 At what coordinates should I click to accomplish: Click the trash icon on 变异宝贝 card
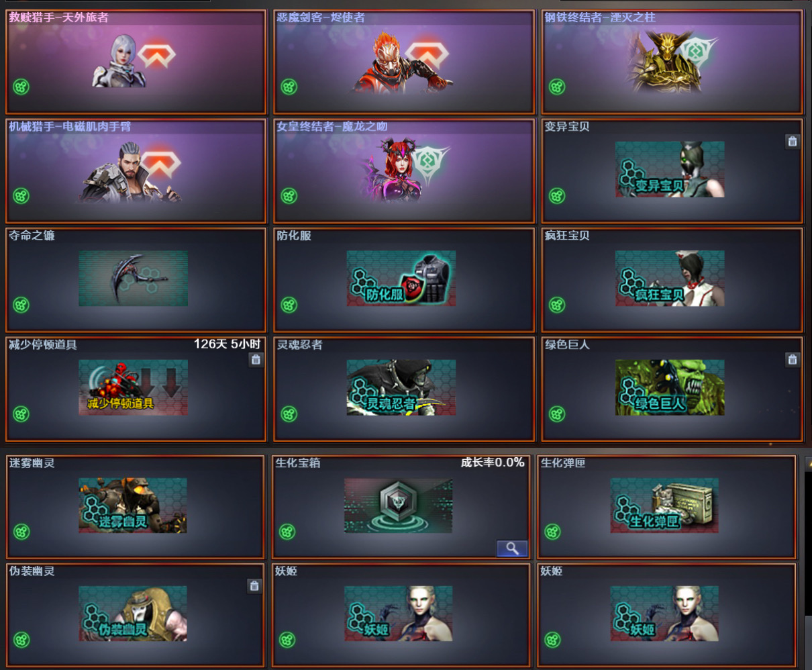click(793, 141)
